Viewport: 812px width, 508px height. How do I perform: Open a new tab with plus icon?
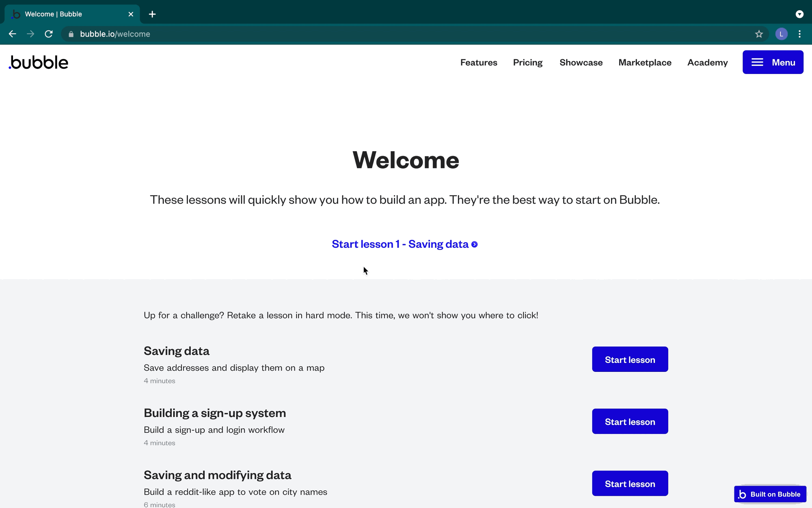point(152,14)
